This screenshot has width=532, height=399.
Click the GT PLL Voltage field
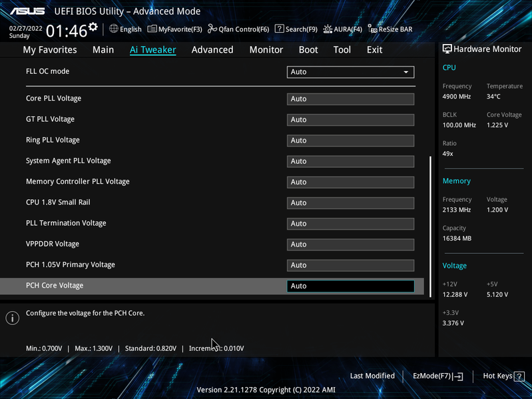(350, 120)
